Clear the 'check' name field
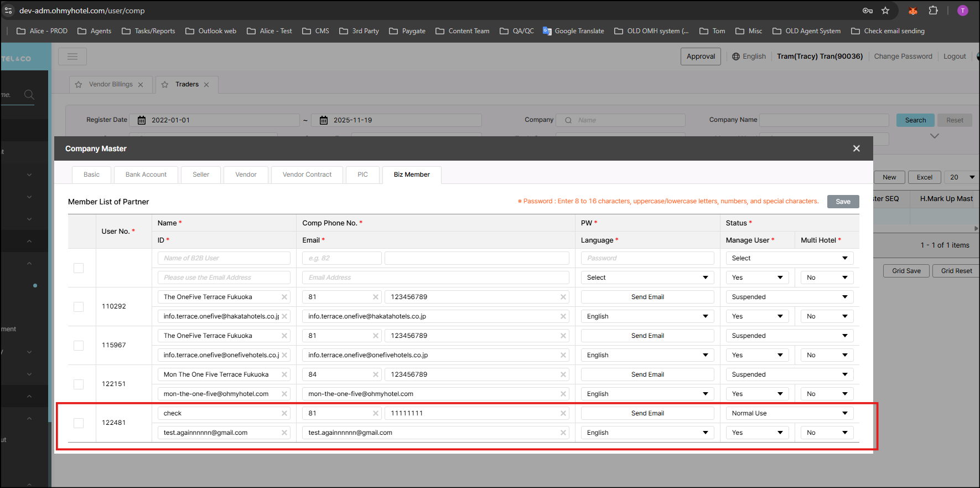 [284, 413]
